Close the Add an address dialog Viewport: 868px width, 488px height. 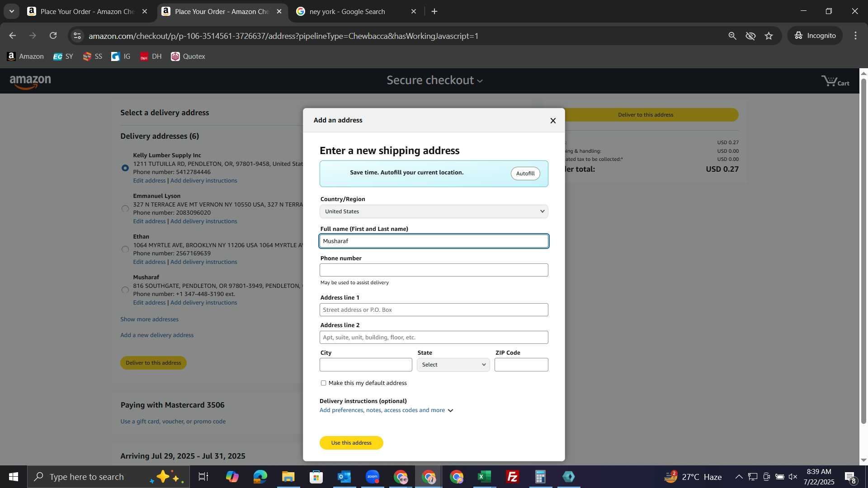pos(553,121)
